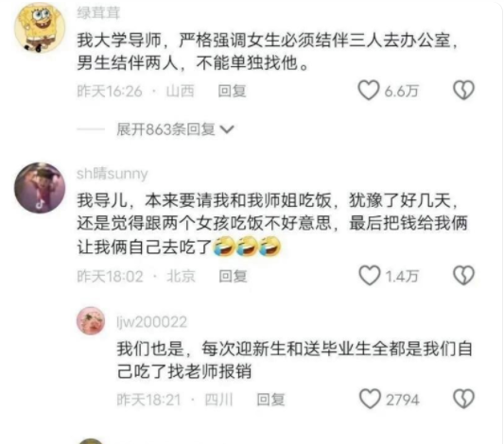Click the chevron next to 863条回复

(x=227, y=129)
